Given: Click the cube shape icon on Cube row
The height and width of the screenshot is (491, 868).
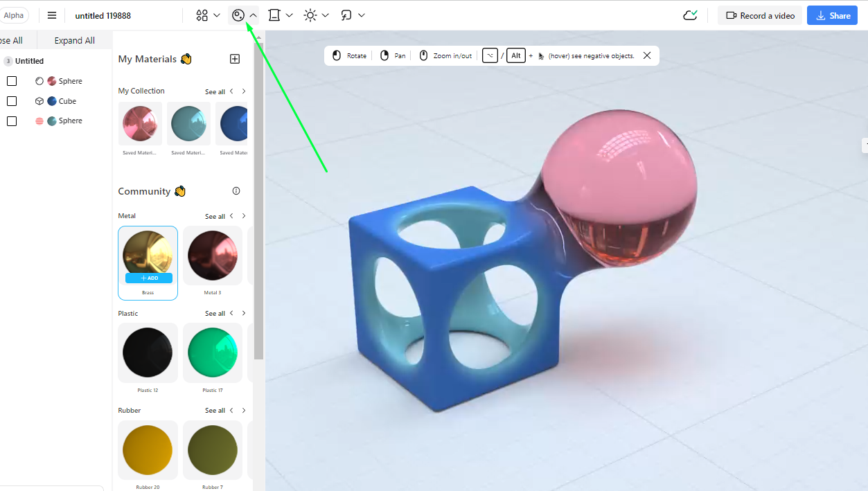Looking at the screenshot, I should (x=39, y=101).
